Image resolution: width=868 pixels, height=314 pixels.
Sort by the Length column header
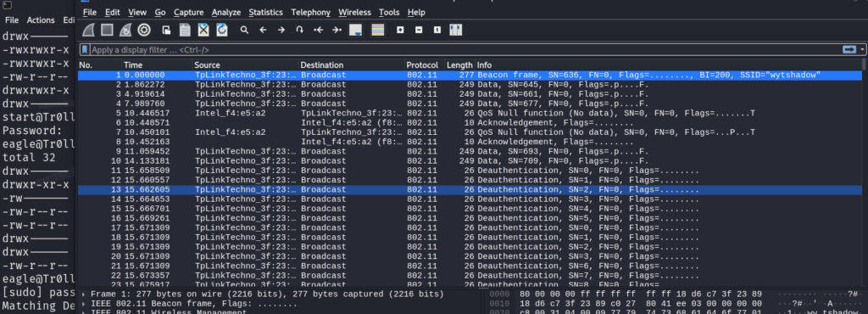click(460, 65)
